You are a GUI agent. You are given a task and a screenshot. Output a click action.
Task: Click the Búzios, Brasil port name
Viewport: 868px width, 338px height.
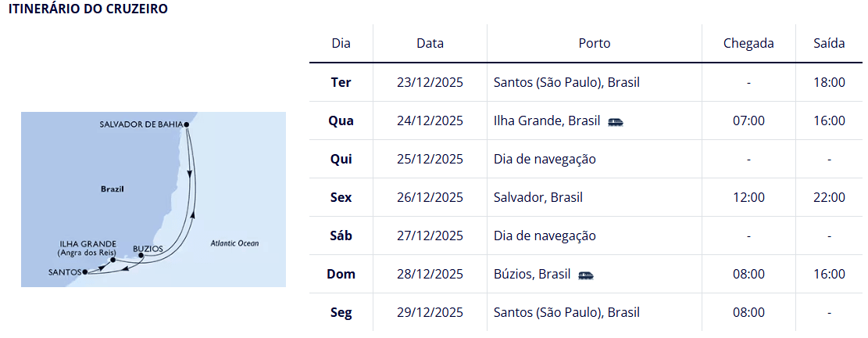coord(532,275)
